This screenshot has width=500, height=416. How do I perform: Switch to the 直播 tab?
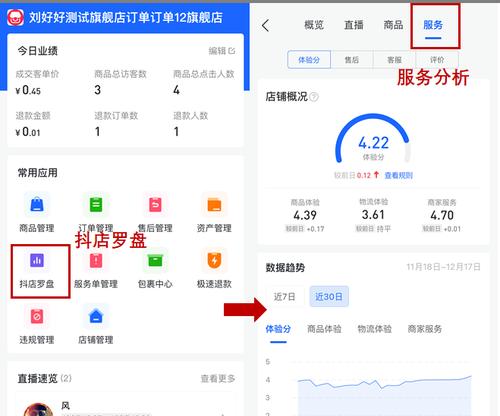tap(354, 25)
